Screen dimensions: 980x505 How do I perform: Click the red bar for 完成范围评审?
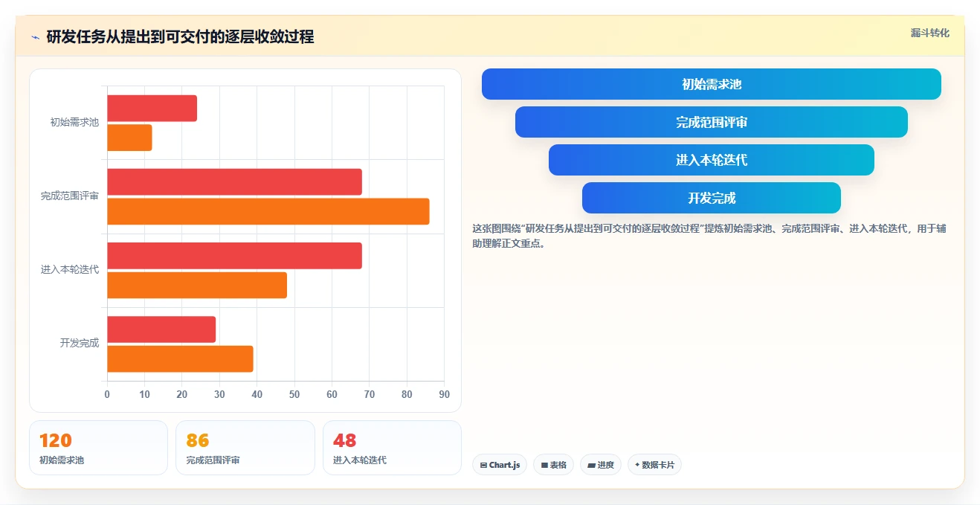234,182
